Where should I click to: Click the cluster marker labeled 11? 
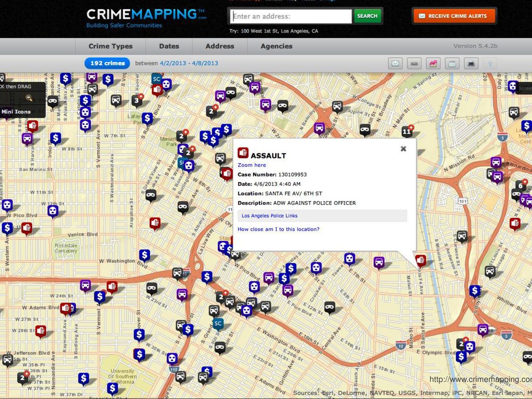(x=406, y=131)
